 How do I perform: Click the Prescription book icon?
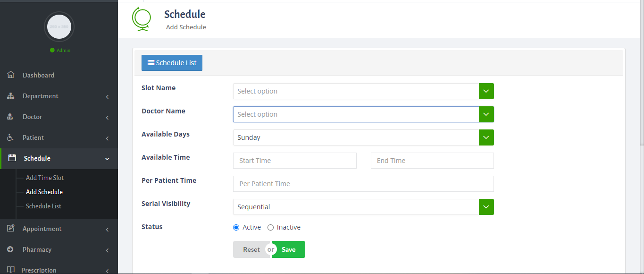point(10,270)
